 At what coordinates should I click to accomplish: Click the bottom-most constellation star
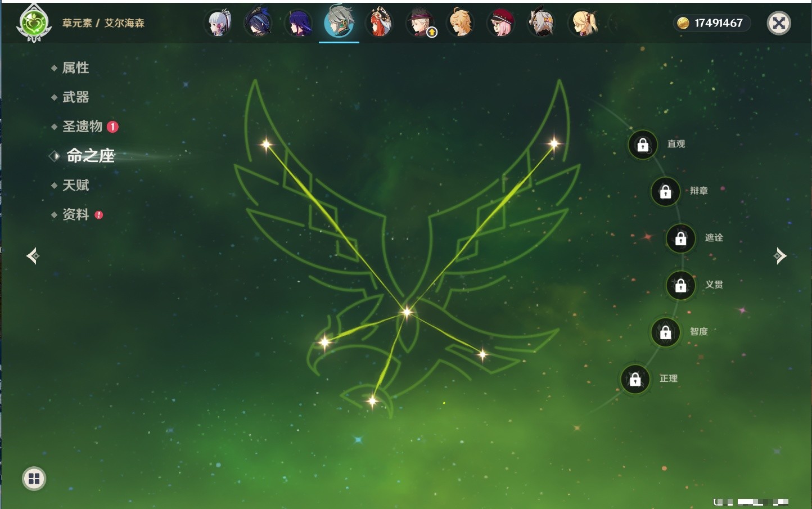pyautogui.click(x=372, y=401)
